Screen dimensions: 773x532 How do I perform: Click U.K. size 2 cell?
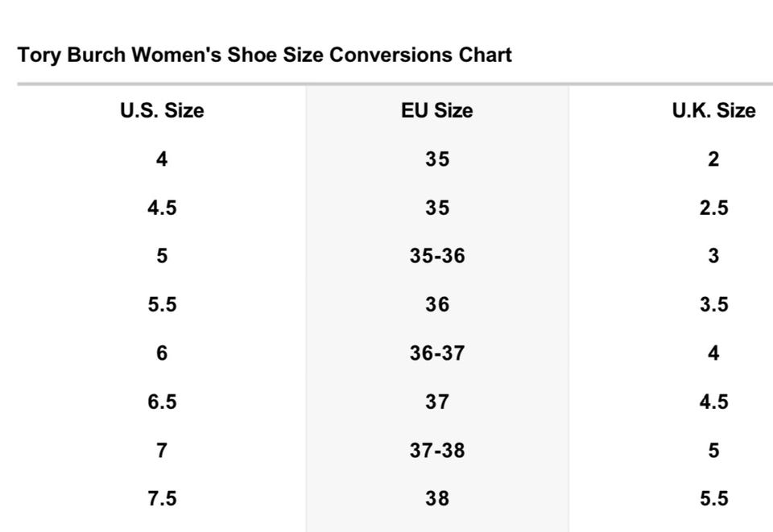point(713,159)
